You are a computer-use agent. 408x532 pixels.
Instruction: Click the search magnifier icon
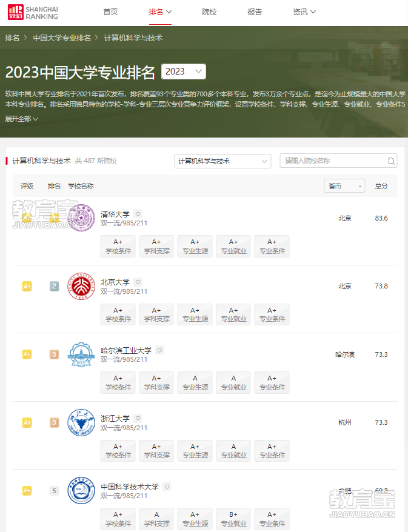click(391, 161)
